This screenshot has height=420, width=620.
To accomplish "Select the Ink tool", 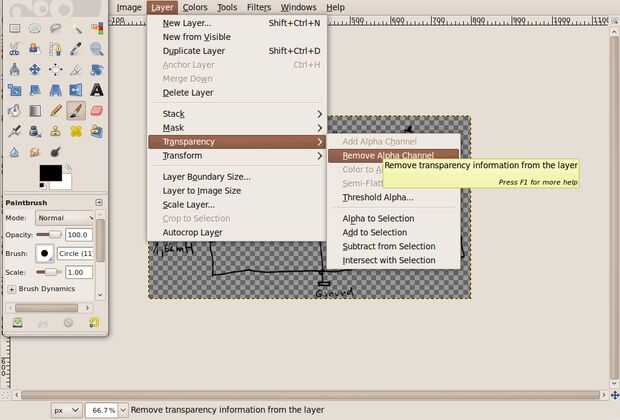I will point(35,131).
